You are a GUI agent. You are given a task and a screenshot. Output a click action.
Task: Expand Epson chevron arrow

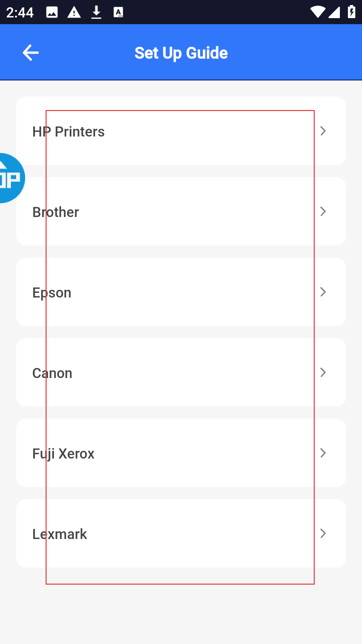323,292
